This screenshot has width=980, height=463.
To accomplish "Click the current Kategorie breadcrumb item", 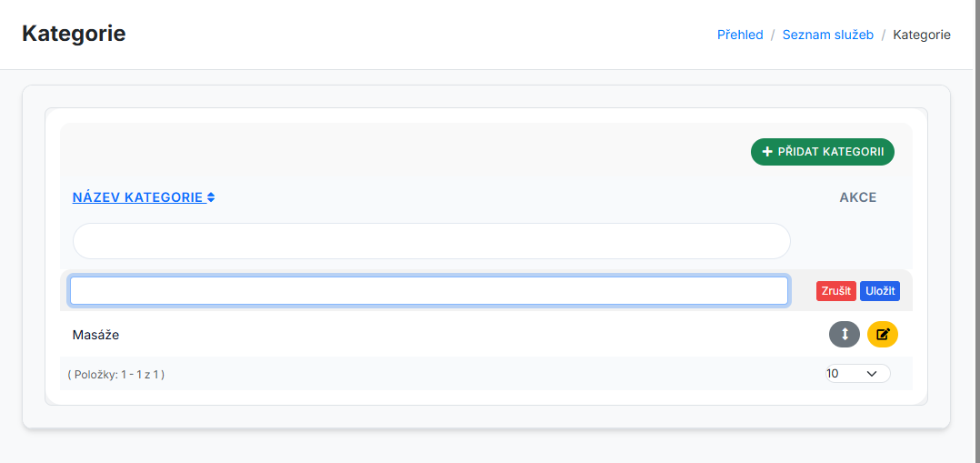I will click(922, 35).
